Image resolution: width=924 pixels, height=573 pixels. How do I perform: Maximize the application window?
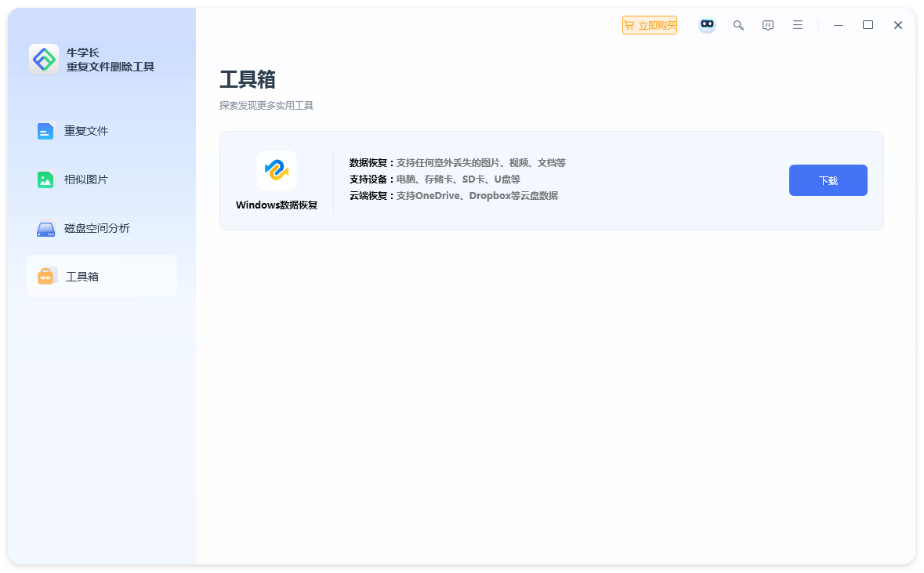(x=868, y=25)
